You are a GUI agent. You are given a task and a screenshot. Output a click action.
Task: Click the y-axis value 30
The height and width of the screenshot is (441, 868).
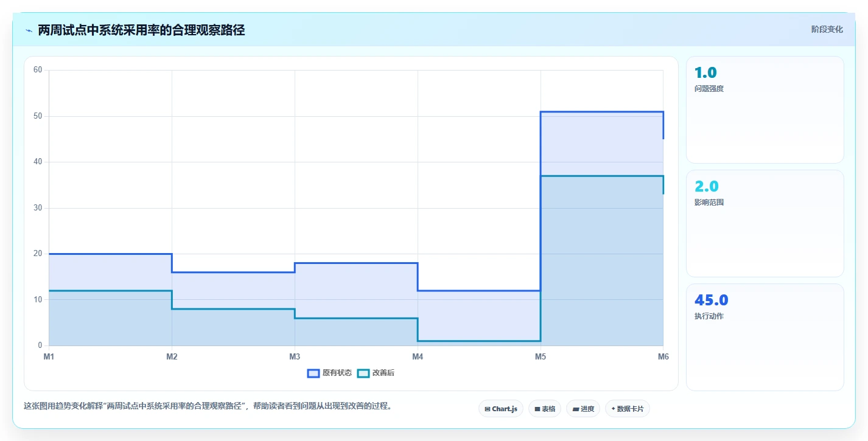pyautogui.click(x=38, y=207)
